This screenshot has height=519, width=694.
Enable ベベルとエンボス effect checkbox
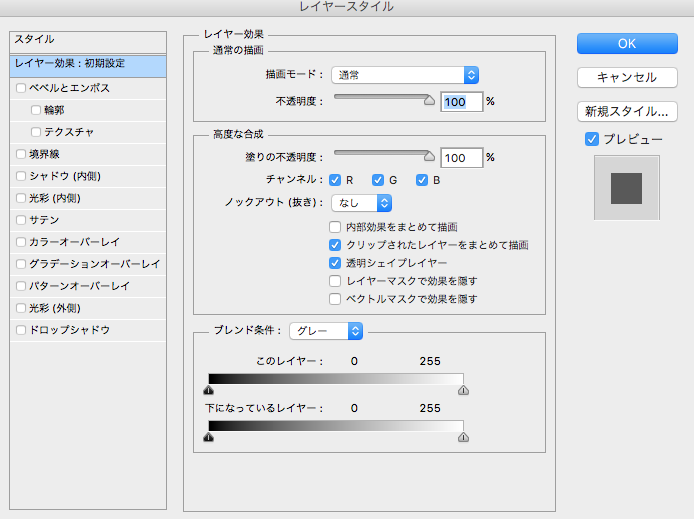point(21,88)
